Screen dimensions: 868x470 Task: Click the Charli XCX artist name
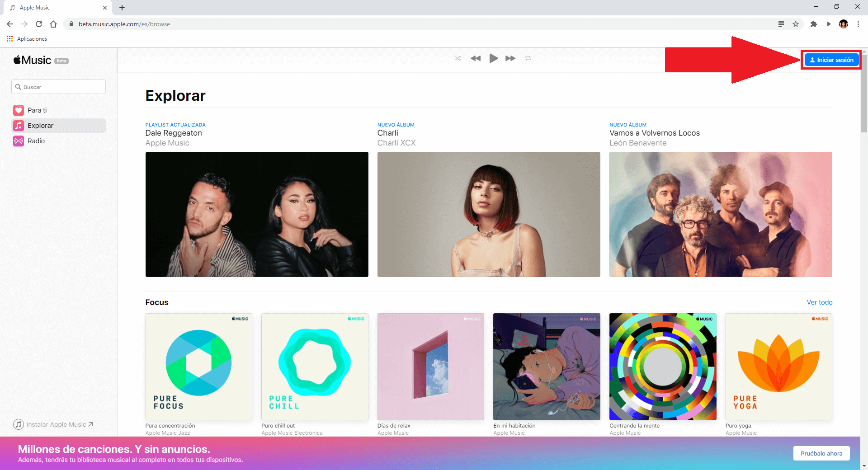coord(396,143)
